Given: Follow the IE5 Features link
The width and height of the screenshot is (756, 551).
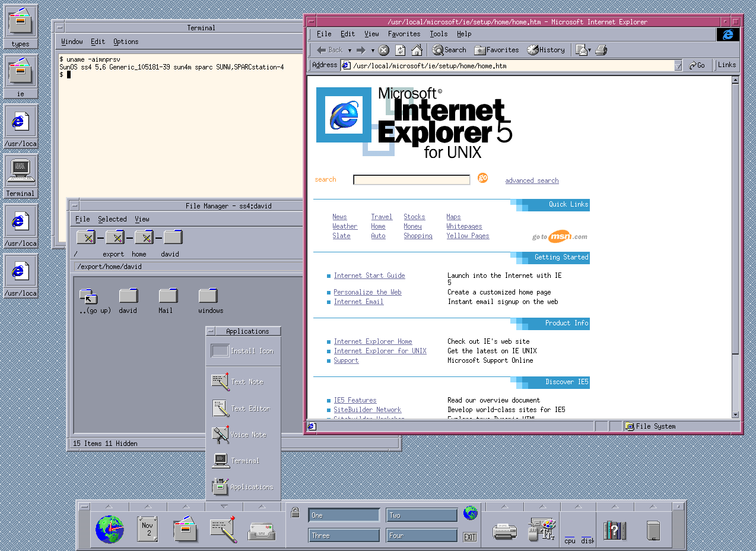Looking at the screenshot, I should [x=355, y=400].
